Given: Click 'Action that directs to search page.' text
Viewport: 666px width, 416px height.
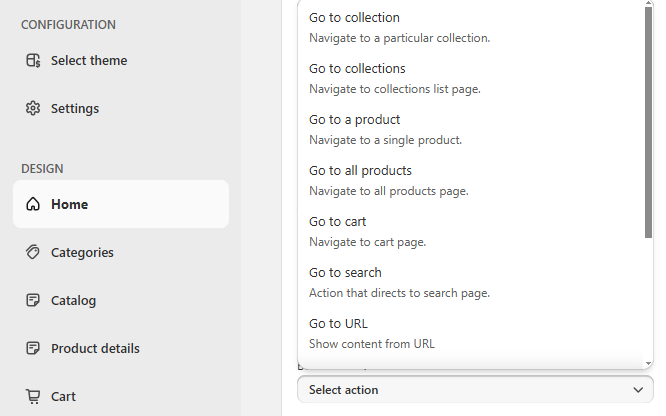Looking at the screenshot, I should [x=399, y=293].
